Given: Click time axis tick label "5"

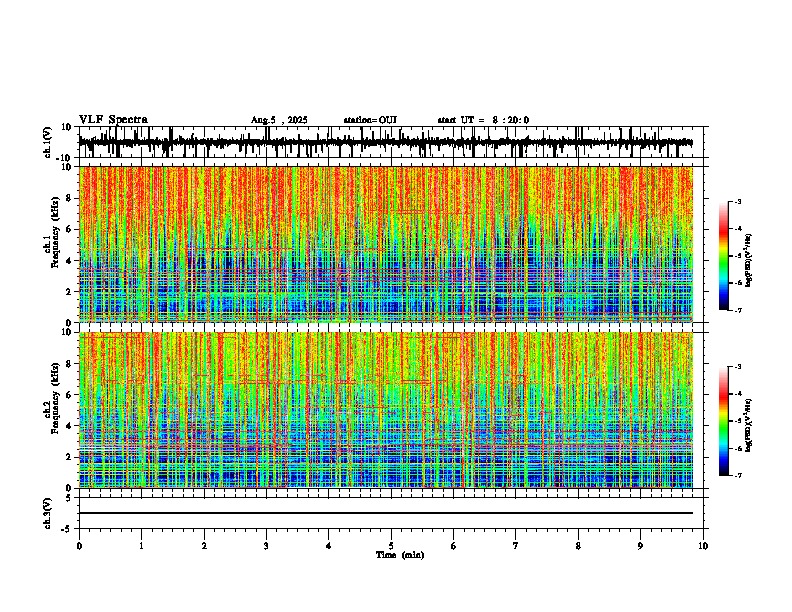Looking at the screenshot, I should tap(391, 545).
